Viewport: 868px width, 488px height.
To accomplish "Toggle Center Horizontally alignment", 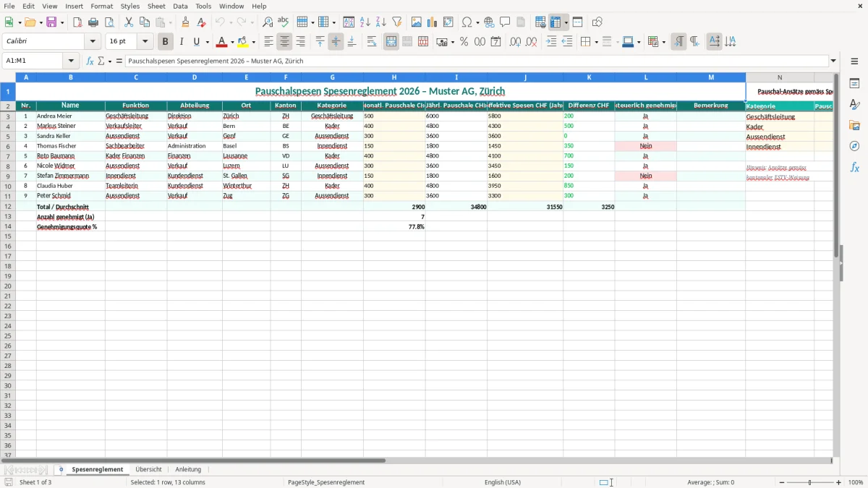I will click(x=285, y=42).
